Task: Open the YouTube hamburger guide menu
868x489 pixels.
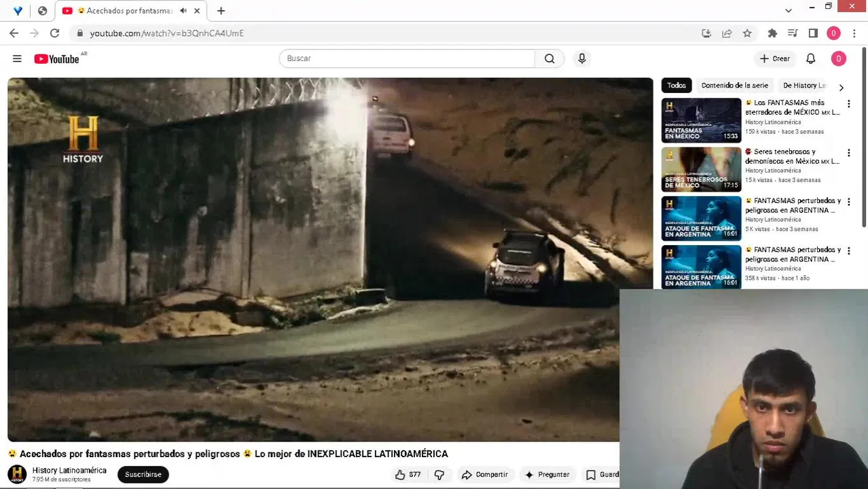Action: coord(17,59)
